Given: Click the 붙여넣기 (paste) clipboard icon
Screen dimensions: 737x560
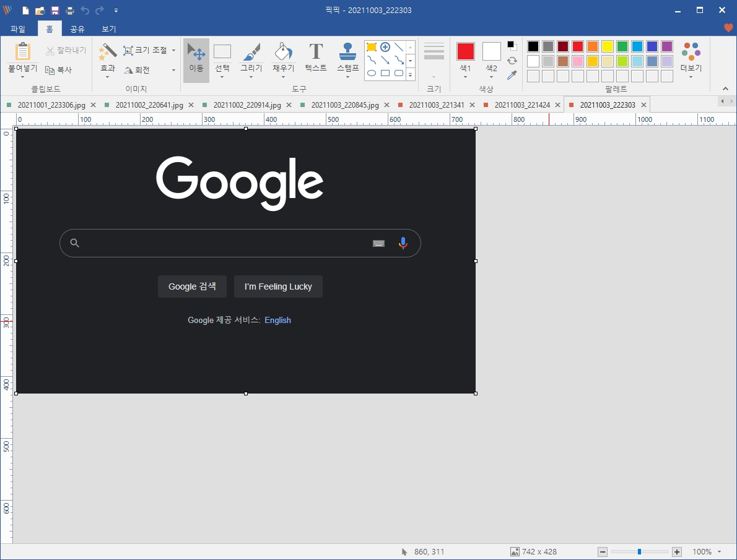Looking at the screenshot, I should pyautogui.click(x=22, y=52).
